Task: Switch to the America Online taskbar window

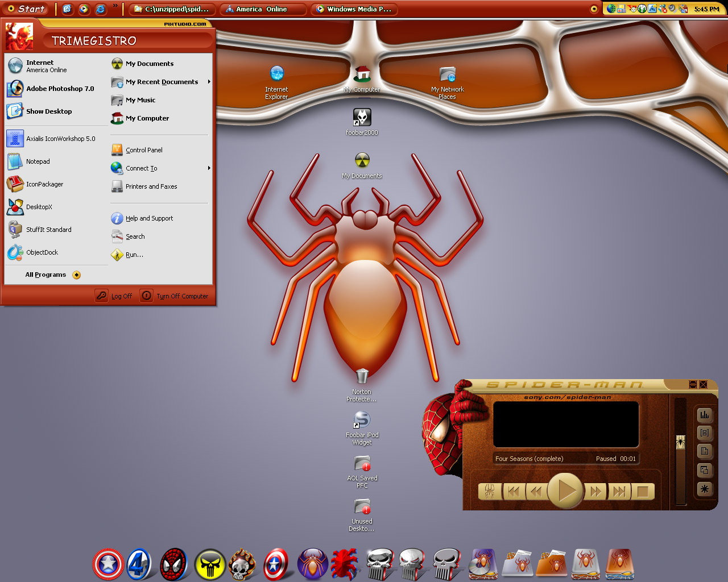Action: click(x=263, y=9)
